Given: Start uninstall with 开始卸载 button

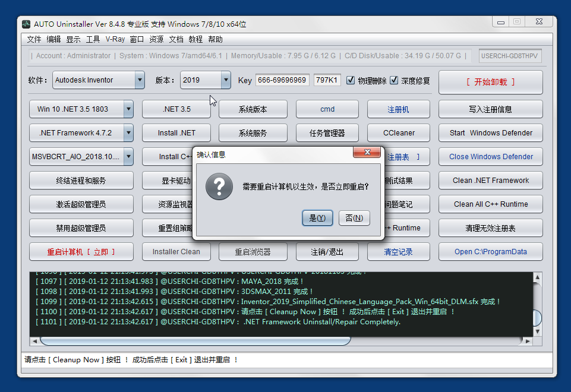Looking at the screenshot, I should point(491,82).
